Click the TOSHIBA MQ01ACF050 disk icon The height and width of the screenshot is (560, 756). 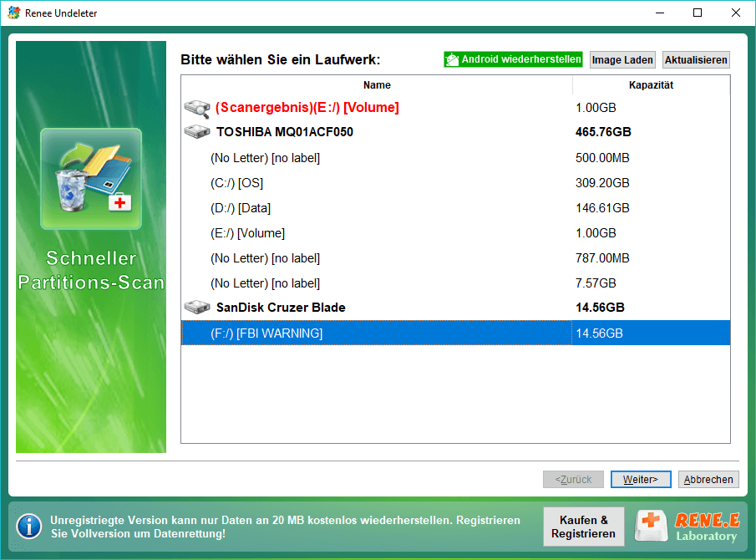click(196, 132)
